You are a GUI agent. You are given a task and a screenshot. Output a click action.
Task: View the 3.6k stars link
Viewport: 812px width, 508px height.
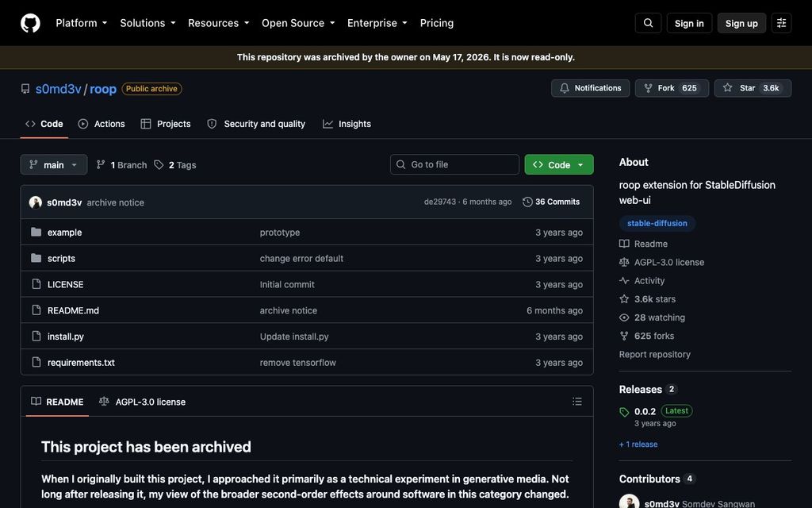point(647,299)
